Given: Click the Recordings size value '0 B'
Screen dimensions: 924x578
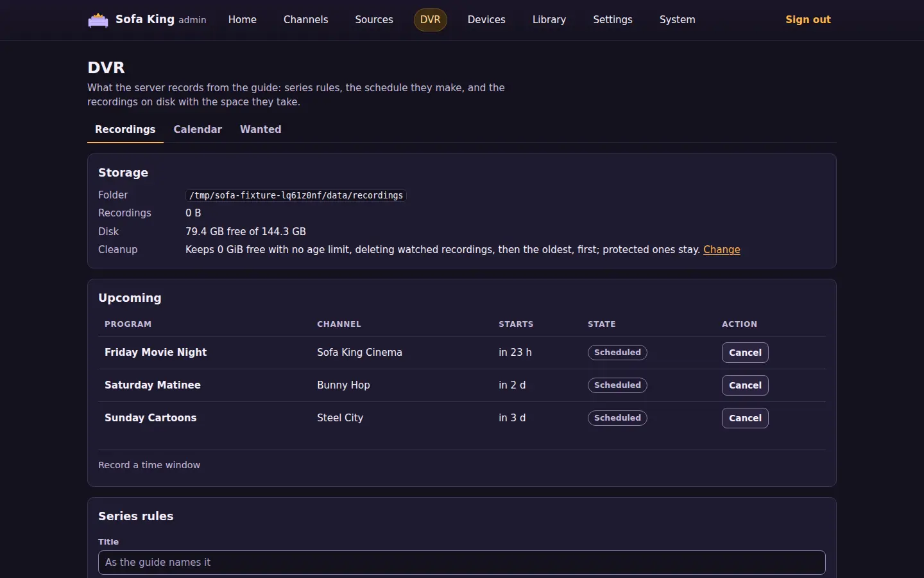Looking at the screenshot, I should pos(193,213).
